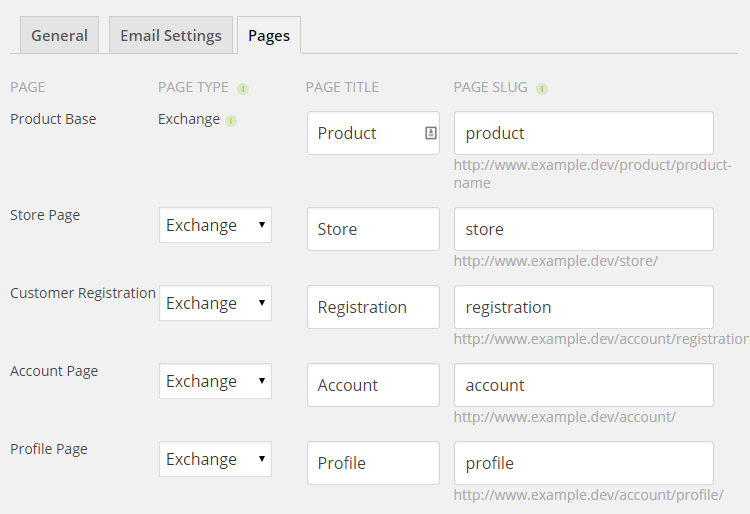
Task: Open Profile Page type dropdown
Action: [x=215, y=459]
